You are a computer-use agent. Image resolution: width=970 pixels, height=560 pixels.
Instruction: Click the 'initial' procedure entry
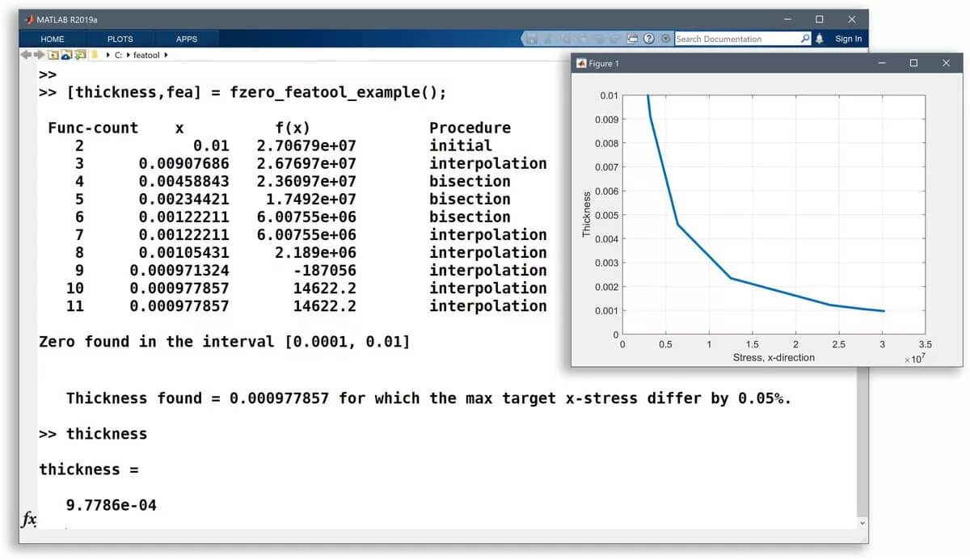(x=461, y=145)
